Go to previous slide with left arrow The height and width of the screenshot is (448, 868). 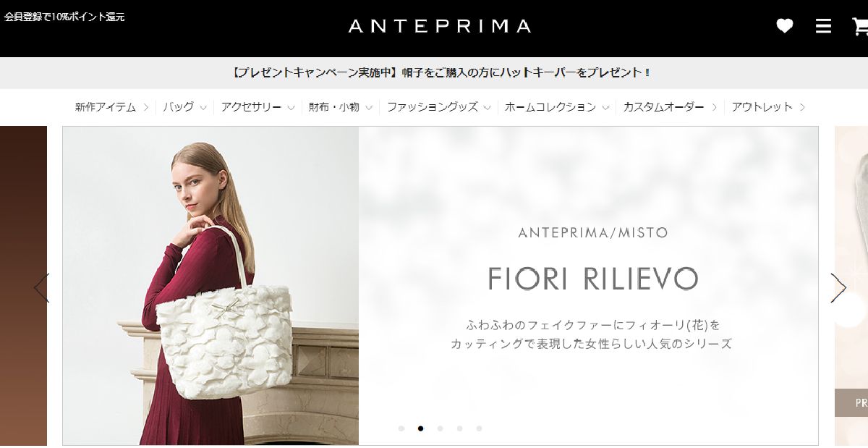click(x=41, y=287)
